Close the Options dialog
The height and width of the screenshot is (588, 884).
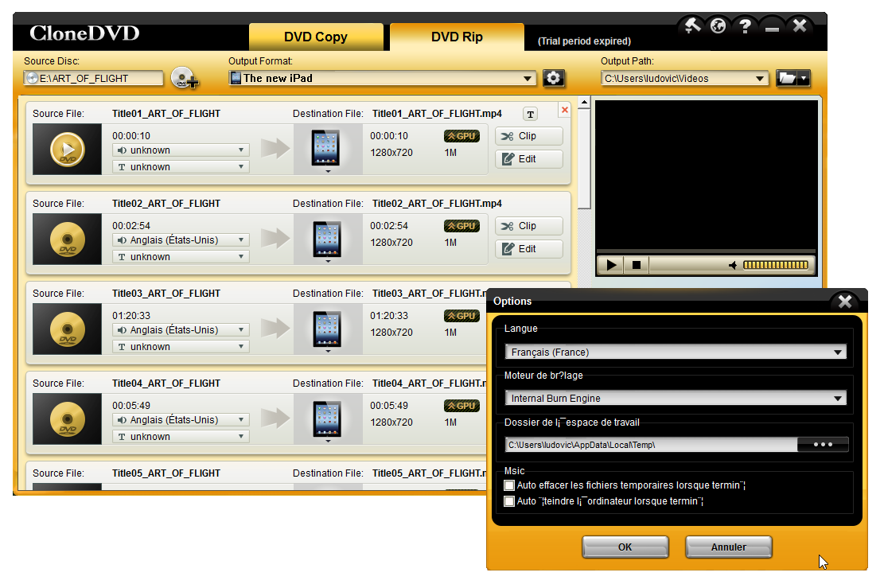point(844,301)
